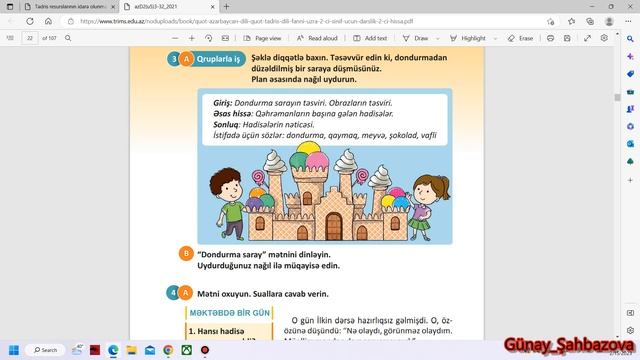The image size is (640, 360).
Task: Click the PDF vertical scrollbar thumb
Action: pyautogui.click(x=617, y=98)
